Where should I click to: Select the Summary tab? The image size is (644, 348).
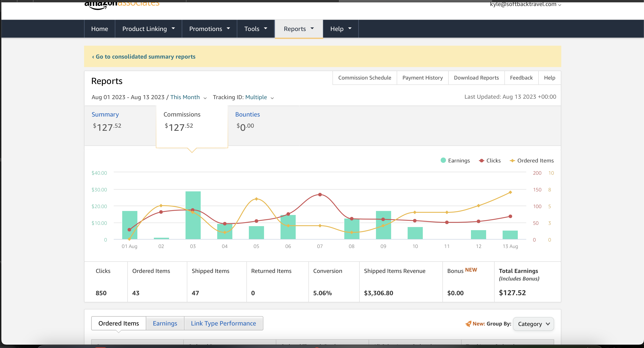point(120,125)
